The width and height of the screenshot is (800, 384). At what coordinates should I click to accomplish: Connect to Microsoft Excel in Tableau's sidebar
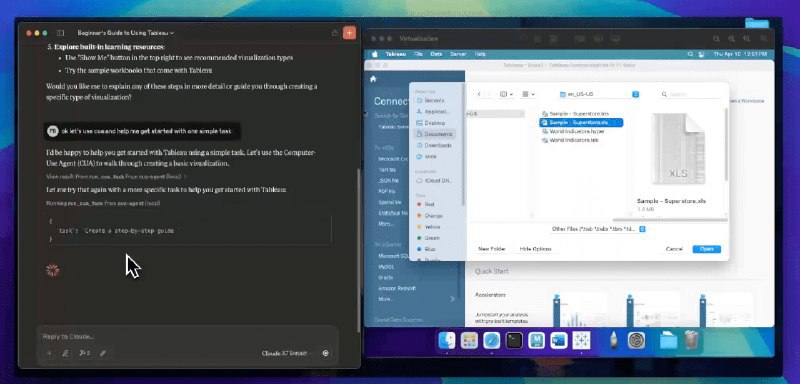[393, 159]
